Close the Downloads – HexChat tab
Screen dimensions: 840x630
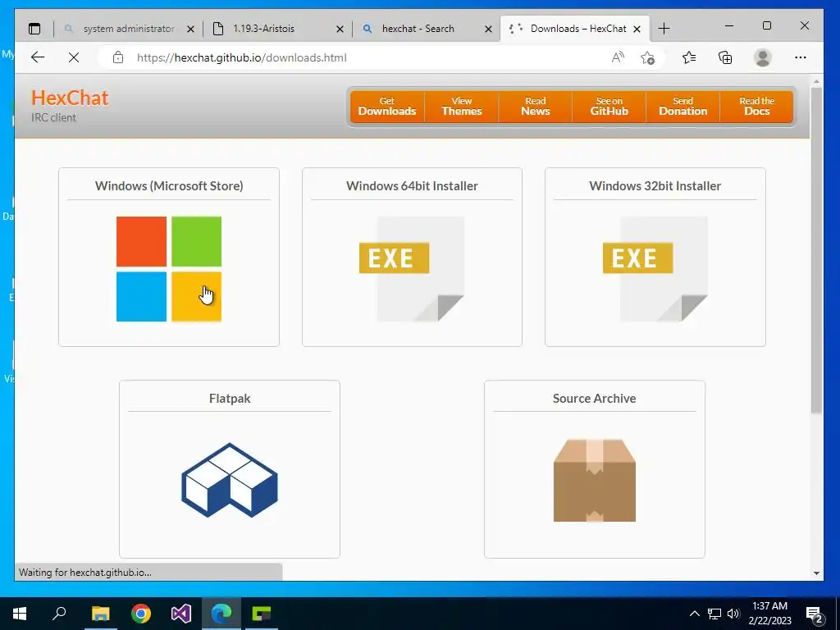tap(637, 29)
